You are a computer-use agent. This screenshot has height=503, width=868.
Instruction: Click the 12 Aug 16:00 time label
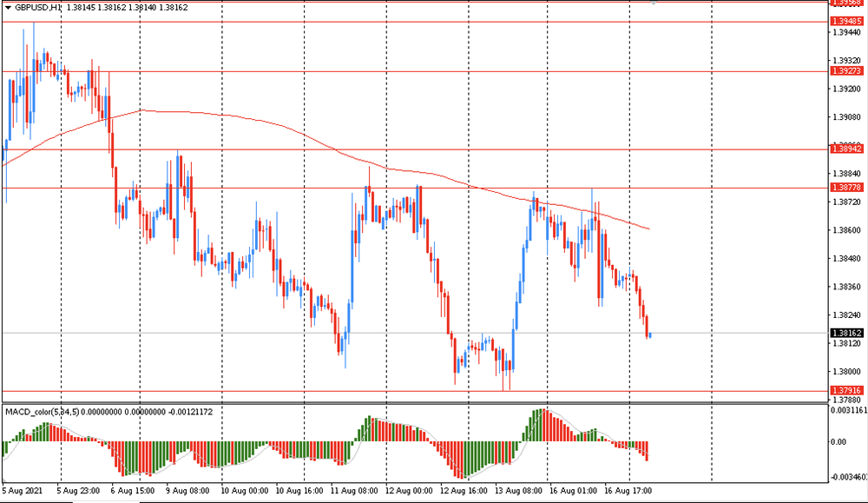(x=464, y=491)
